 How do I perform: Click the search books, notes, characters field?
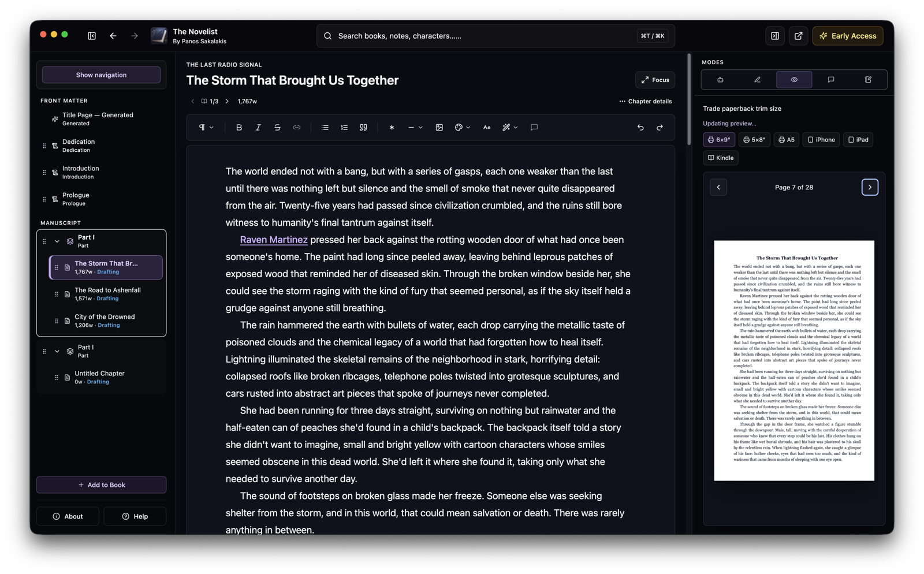[495, 36]
